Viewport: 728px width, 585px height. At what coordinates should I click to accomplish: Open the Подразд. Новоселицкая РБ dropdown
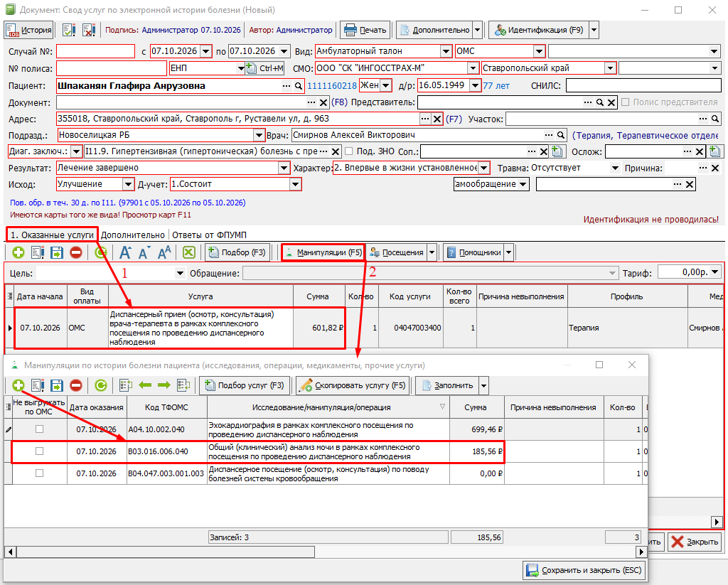coord(259,135)
